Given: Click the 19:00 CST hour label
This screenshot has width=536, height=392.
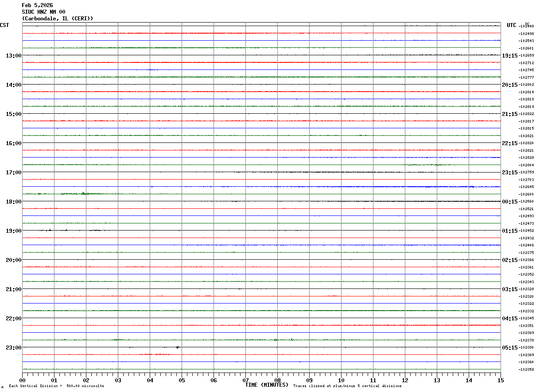Looking at the screenshot, I should click(14, 231).
